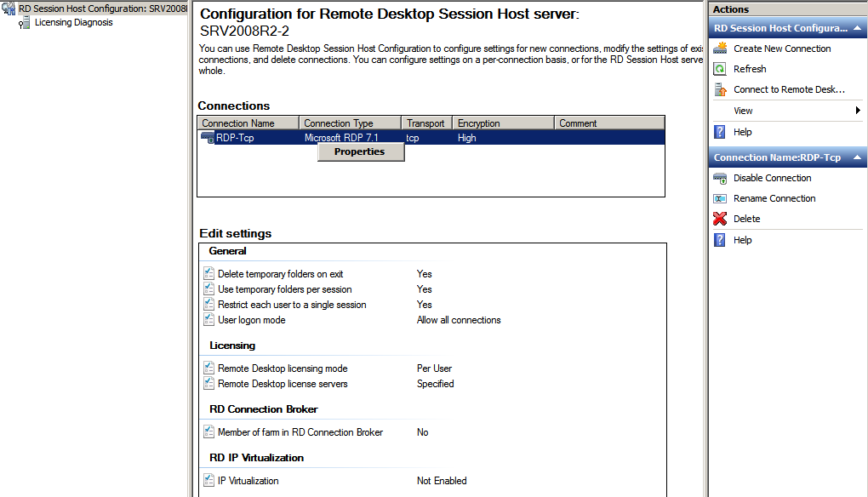
Task: Open Help under the Delete action
Action: coord(742,240)
